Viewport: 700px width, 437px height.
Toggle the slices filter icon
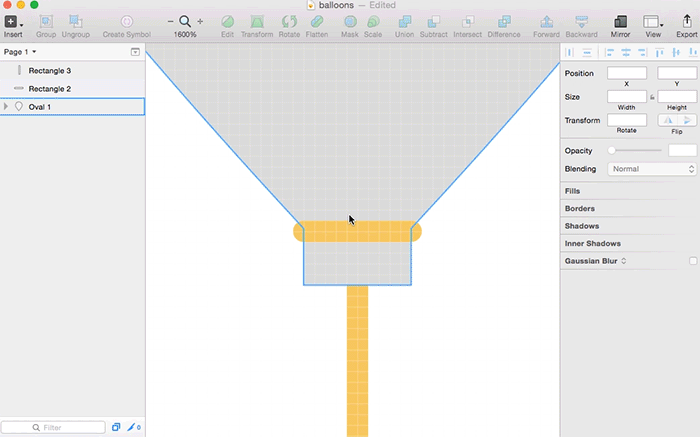point(133,427)
